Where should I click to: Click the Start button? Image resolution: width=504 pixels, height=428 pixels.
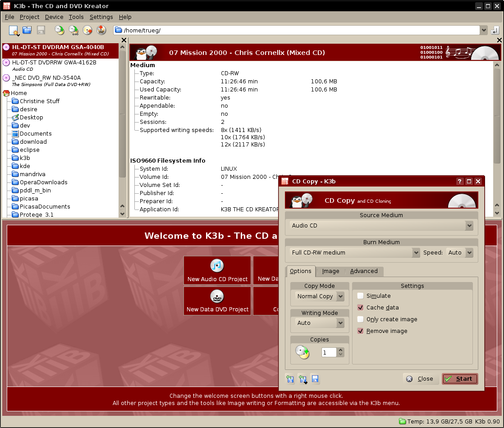pyautogui.click(x=460, y=379)
